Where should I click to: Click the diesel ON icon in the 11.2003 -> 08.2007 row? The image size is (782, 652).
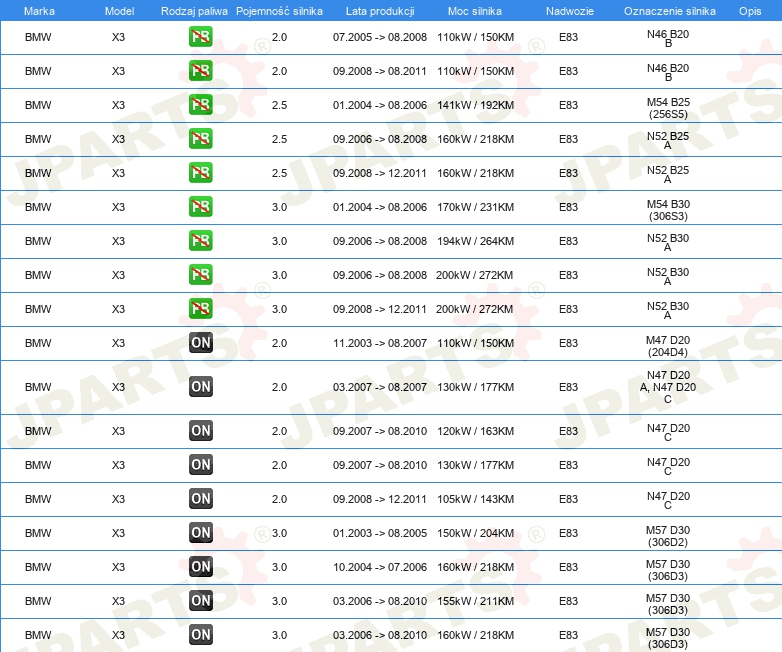pyautogui.click(x=201, y=343)
